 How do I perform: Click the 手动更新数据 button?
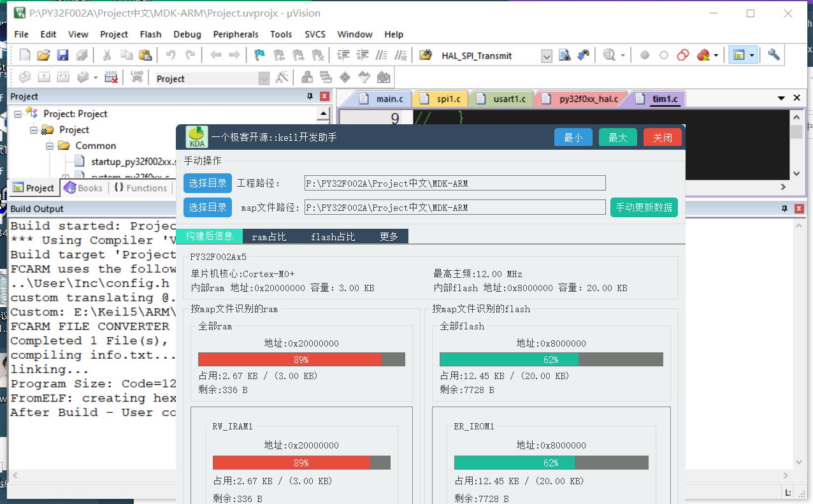click(x=644, y=208)
